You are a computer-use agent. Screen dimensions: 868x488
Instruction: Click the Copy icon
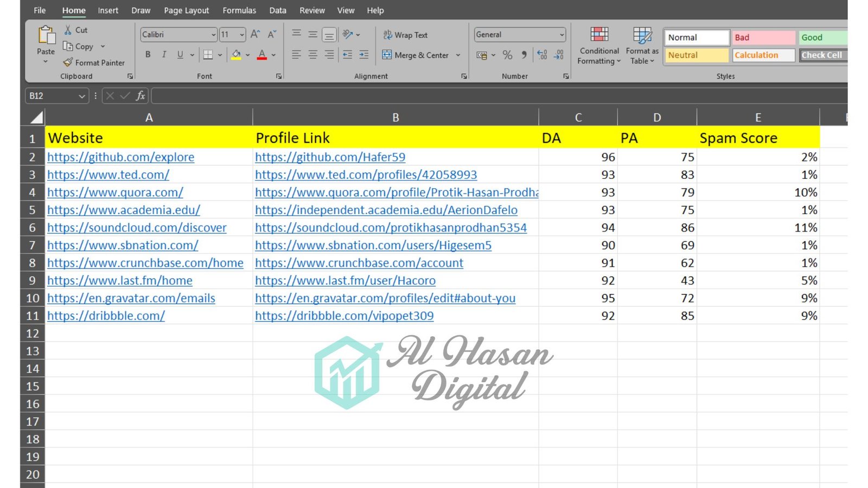coord(68,46)
